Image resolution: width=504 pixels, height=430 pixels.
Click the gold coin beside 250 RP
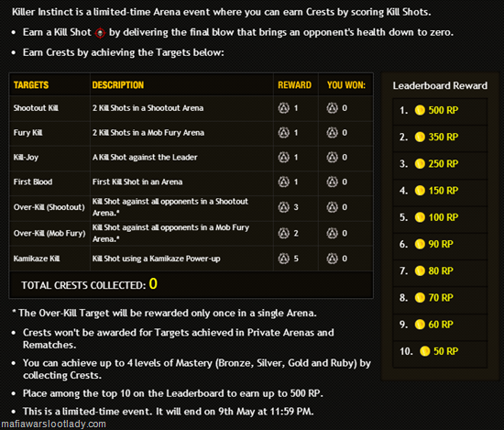click(x=420, y=164)
